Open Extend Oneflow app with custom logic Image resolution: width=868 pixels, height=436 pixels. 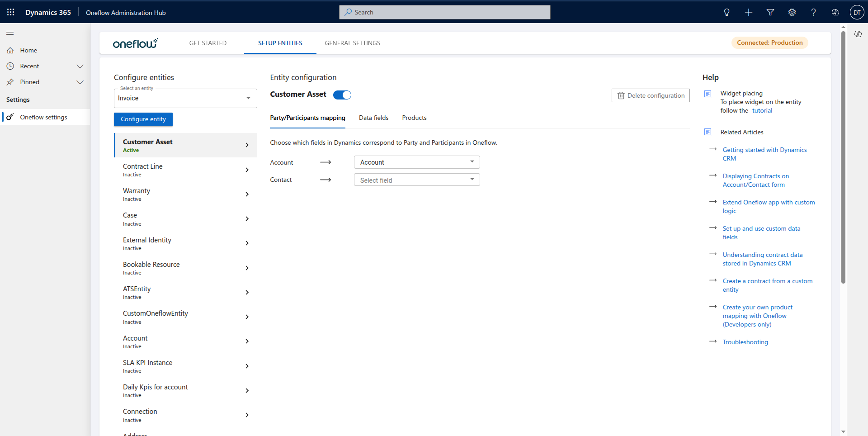point(769,207)
